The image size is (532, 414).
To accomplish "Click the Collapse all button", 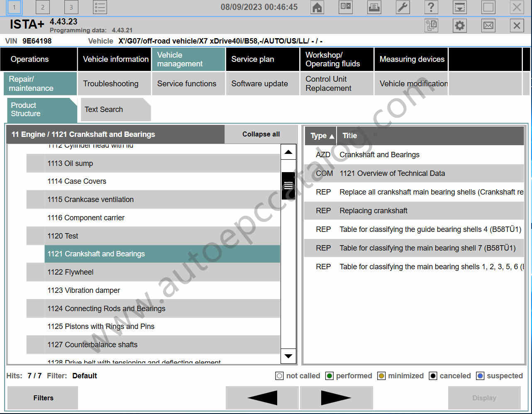I will tap(261, 134).
